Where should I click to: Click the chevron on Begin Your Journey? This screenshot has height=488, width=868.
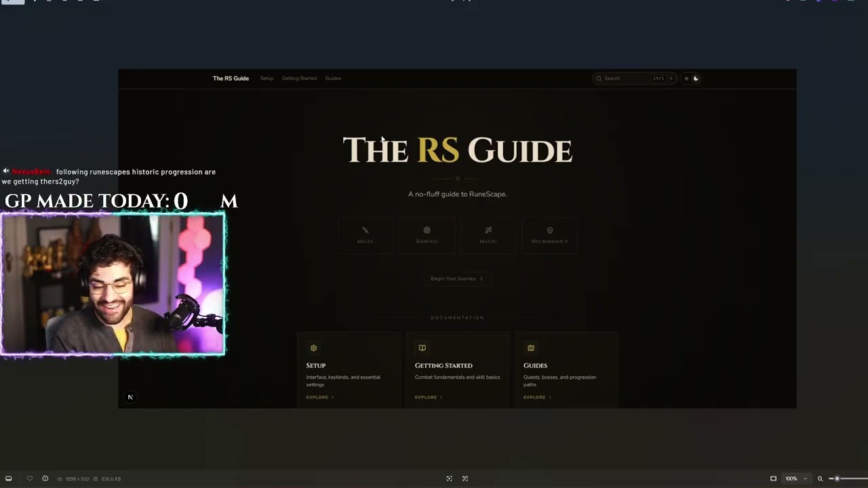[x=481, y=279]
